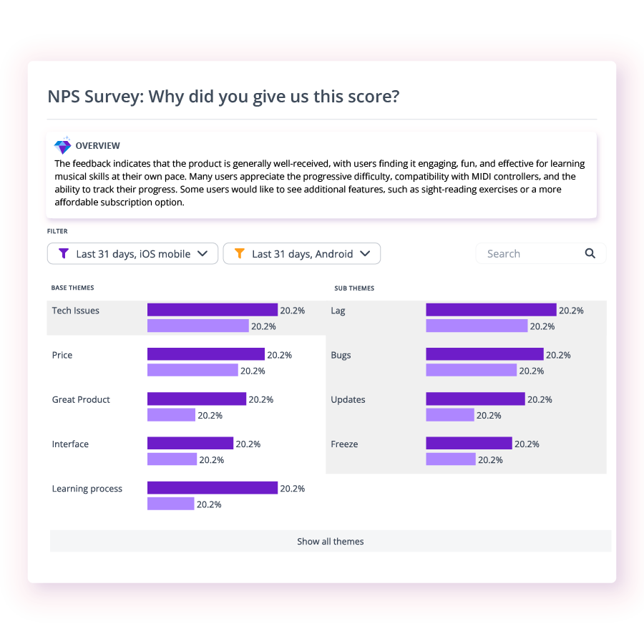Click the Freeze sub theme
Image resolution: width=644 pixels, height=644 pixels.
click(343, 444)
